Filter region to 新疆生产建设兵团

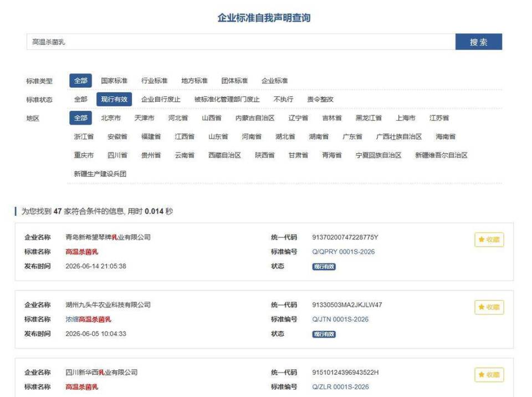100,174
